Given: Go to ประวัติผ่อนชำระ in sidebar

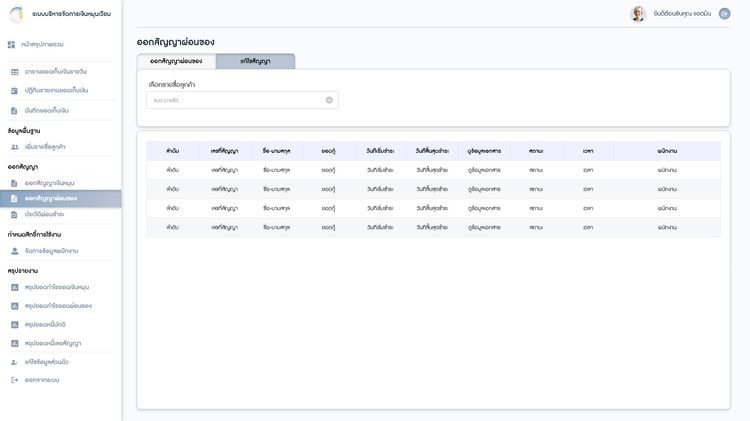Looking at the screenshot, I should coord(45,214).
